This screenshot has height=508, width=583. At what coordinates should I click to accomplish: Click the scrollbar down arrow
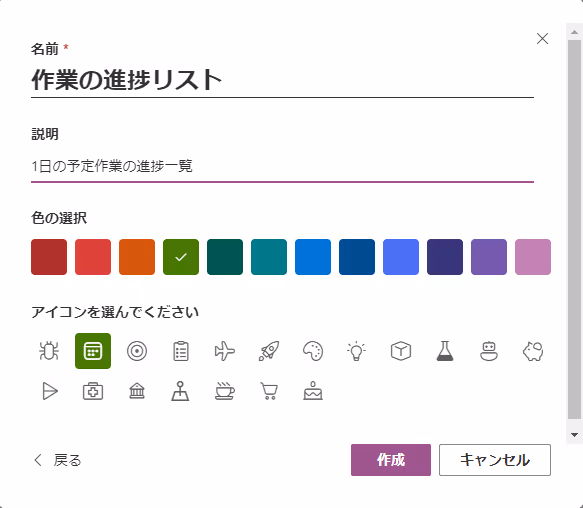click(574, 435)
